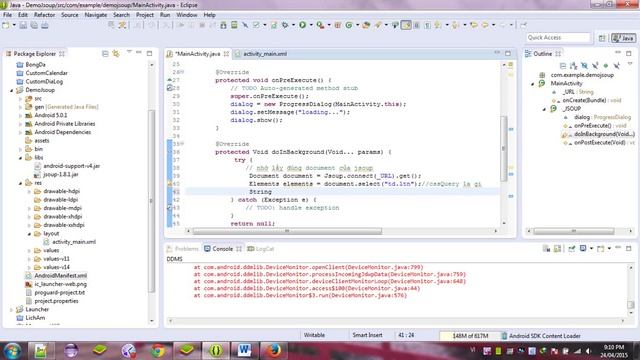Open the Android SDK Manager icon

(x=223, y=25)
